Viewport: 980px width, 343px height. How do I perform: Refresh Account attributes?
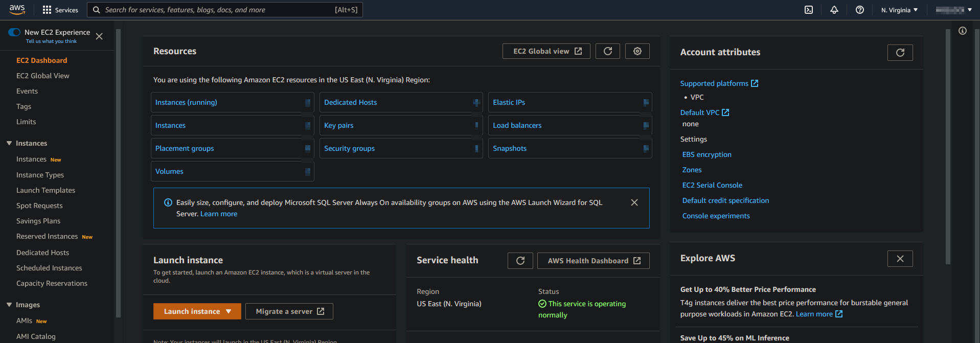click(x=900, y=52)
